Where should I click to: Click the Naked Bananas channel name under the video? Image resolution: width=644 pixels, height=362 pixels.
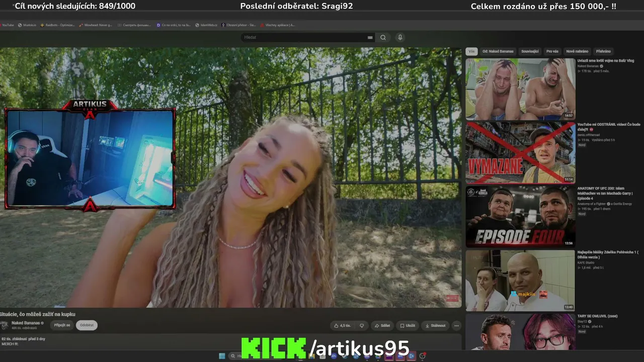(x=26, y=323)
